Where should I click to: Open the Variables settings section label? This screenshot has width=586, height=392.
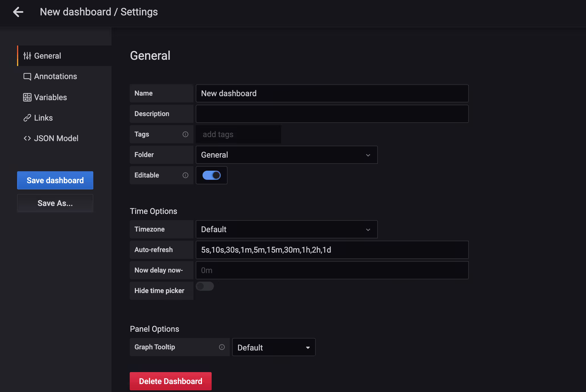point(50,97)
